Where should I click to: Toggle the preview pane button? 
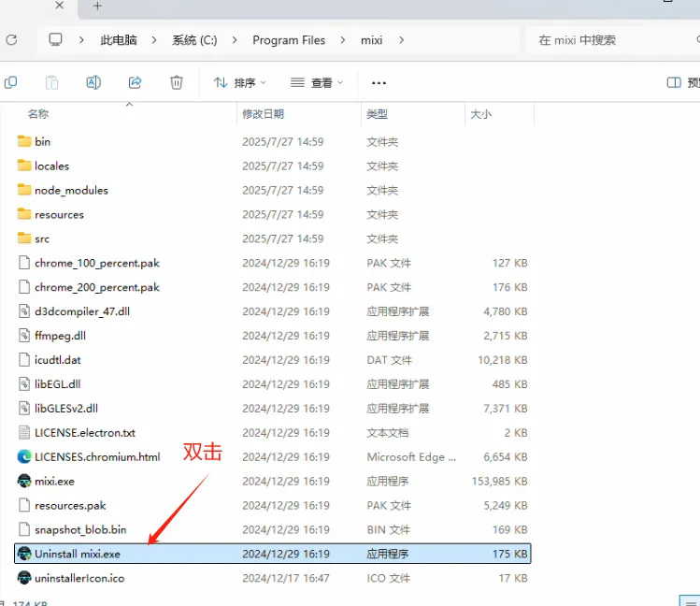click(x=674, y=82)
